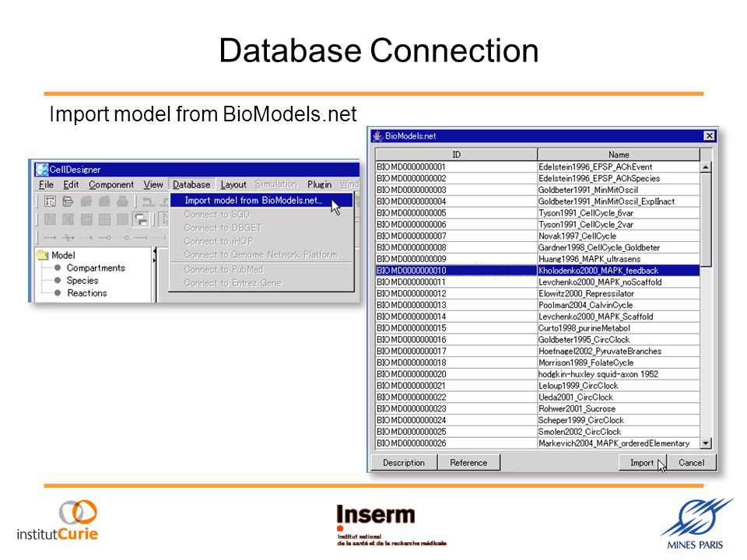Click the highlighted overlapping-windows toolbar icon
The height and width of the screenshot is (560, 747).
[141, 219]
